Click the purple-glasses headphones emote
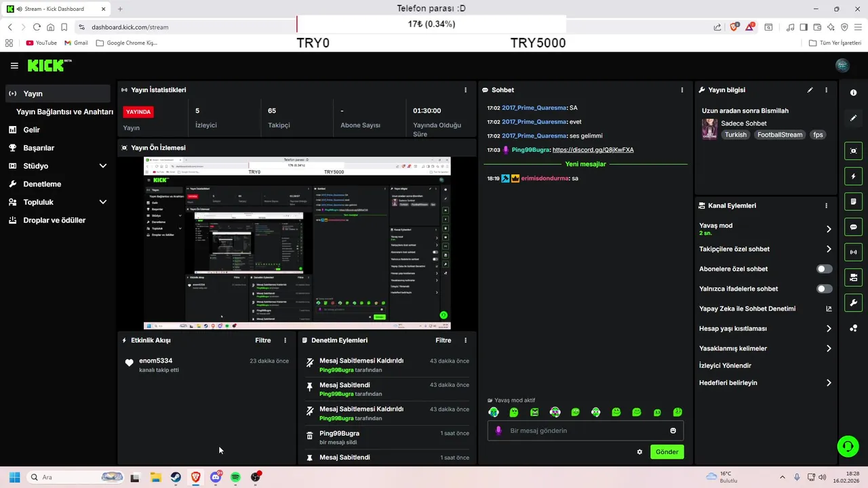The image size is (868, 488). 555,412
